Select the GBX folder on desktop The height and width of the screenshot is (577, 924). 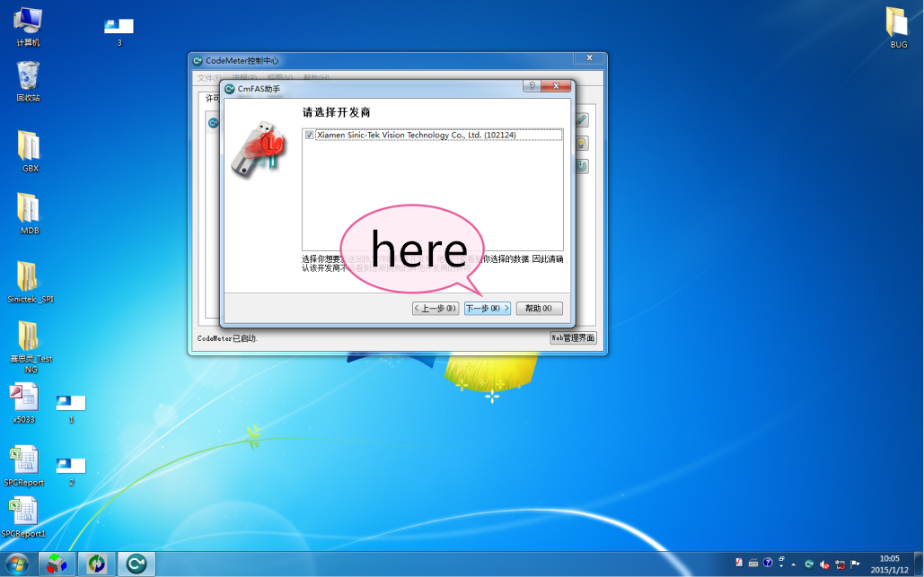pos(29,146)
